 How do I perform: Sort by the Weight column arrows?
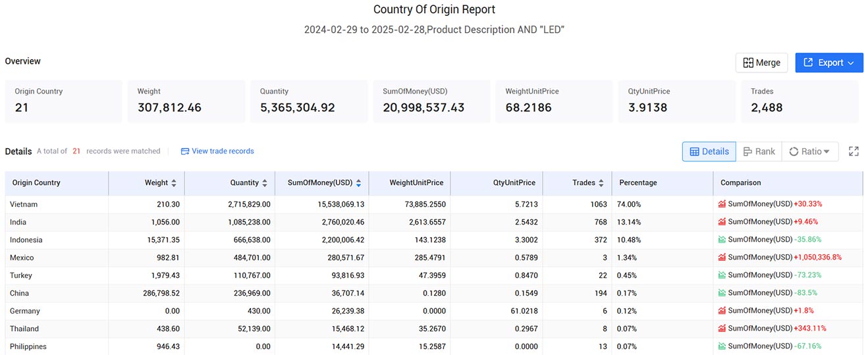point(174,183)
